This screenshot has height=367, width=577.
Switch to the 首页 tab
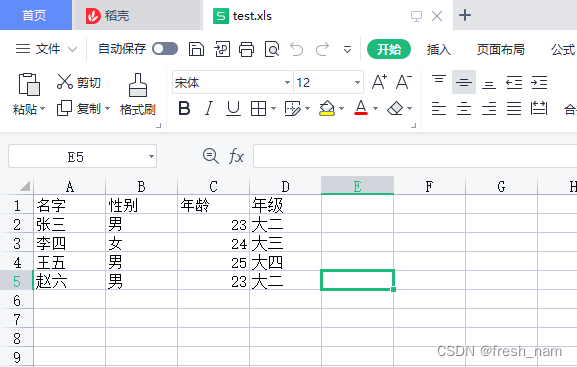35,15
